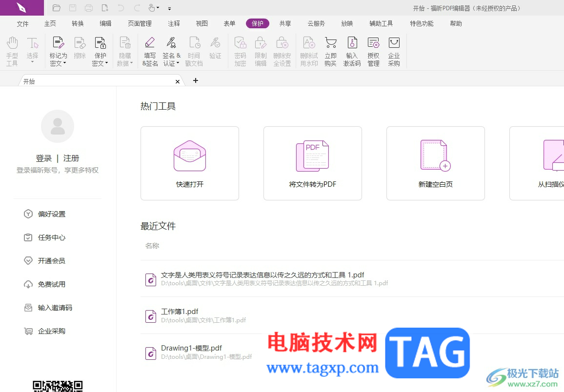Viewport: 564px width, 392px height.
Task: Open Preferences (偏好设置) in sidebar
Action: pos(44,214)
